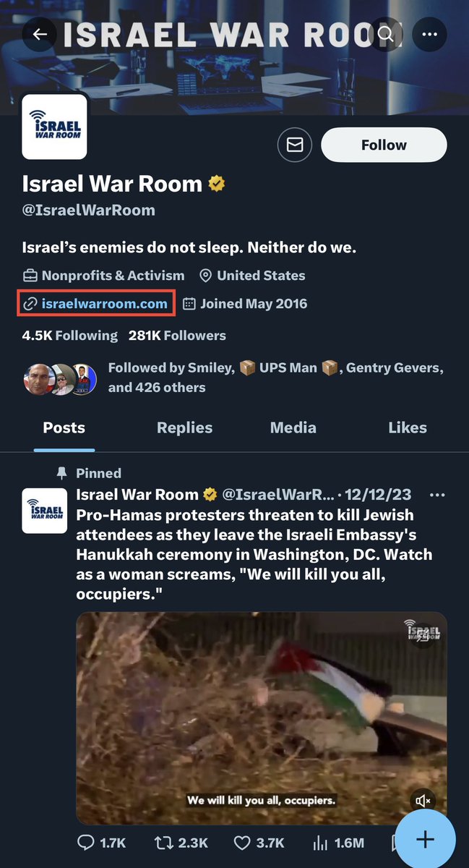
Task: Switch to the Replies tab
Action: (x=184, y=427)
